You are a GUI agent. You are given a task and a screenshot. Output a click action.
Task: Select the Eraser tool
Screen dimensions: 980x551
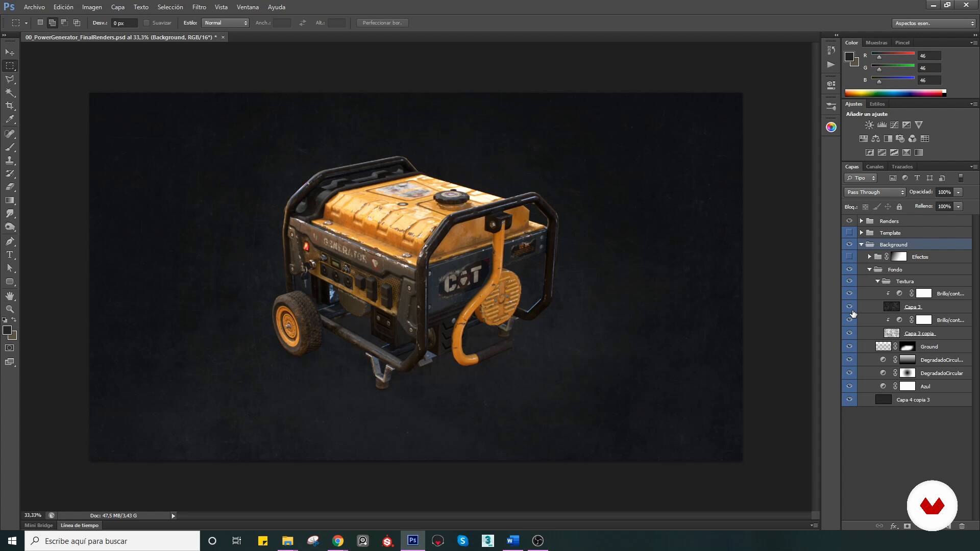[x=10, y=187]
